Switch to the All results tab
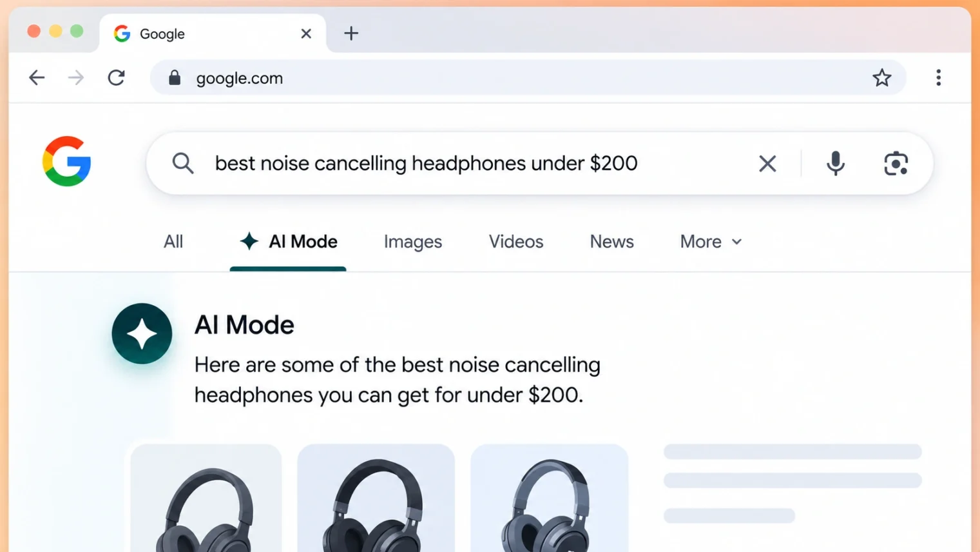The width and height of the screenshot is (980, 552). coord(173,242)
